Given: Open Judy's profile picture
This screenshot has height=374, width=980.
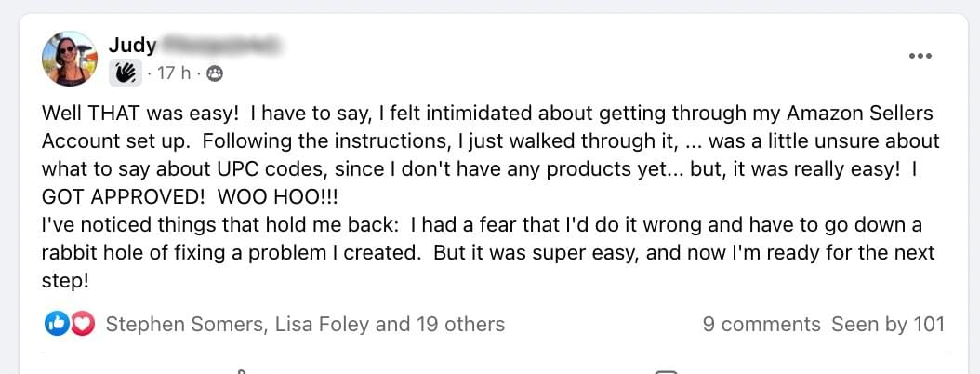Looking at the screenshot, I should (x=70, y=58).
